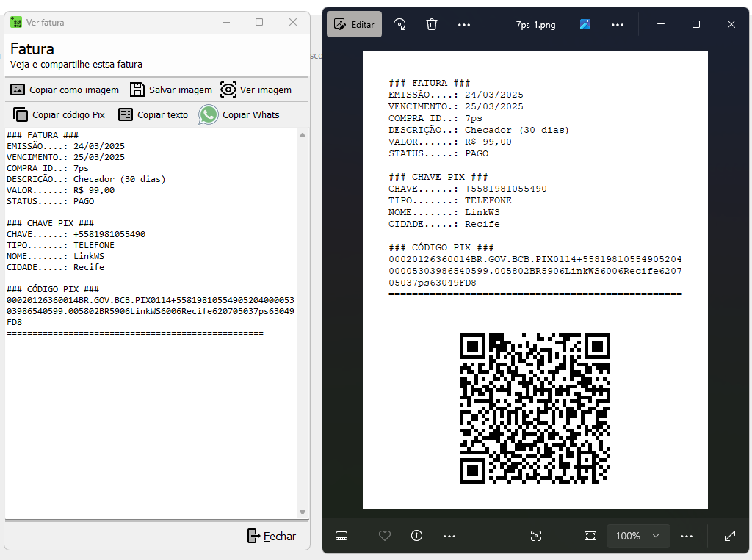Enter fullscreen with expand arrow icon

click(x=730, y=536)
